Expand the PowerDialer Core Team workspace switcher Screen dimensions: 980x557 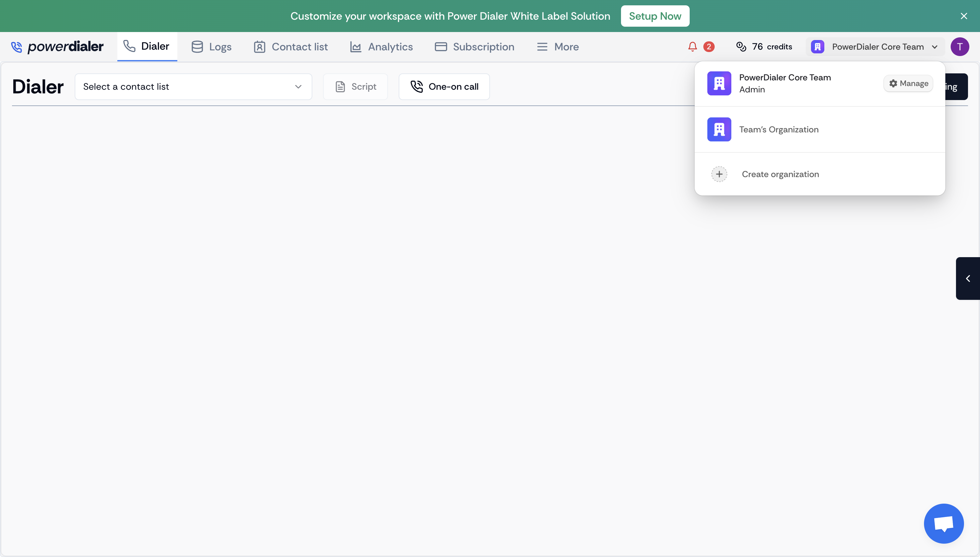875,46
